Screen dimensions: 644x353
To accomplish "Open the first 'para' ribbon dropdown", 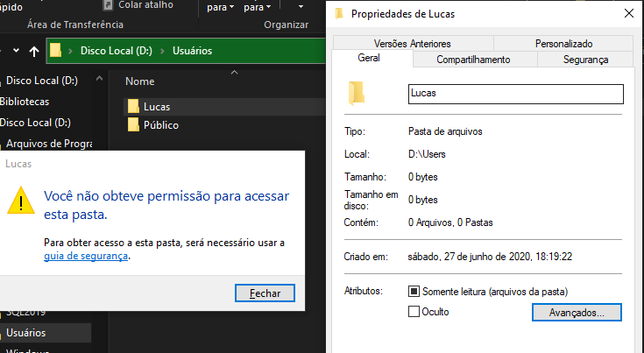I will tap(220, 7).
